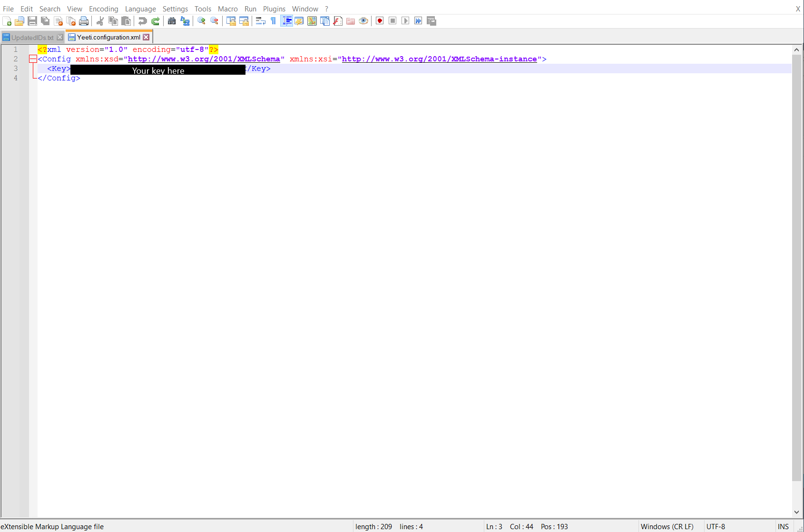Click the UTF-8 encoding status entry

click(x=716, y=526)
